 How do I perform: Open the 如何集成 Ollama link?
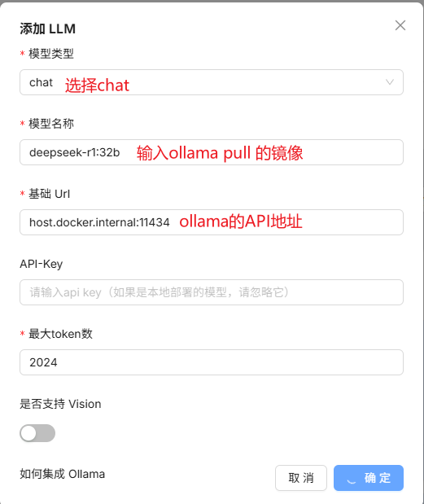[63, 474]
